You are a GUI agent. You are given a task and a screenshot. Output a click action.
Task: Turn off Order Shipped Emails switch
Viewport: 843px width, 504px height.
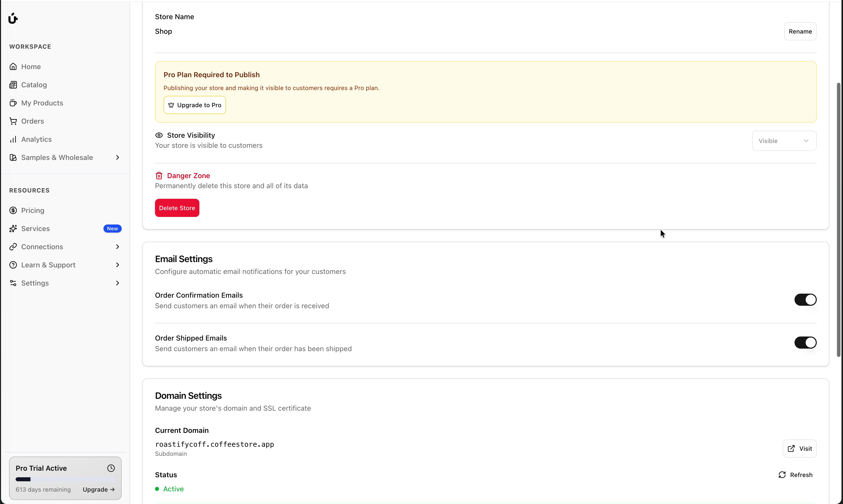click(x=805, y=343)
